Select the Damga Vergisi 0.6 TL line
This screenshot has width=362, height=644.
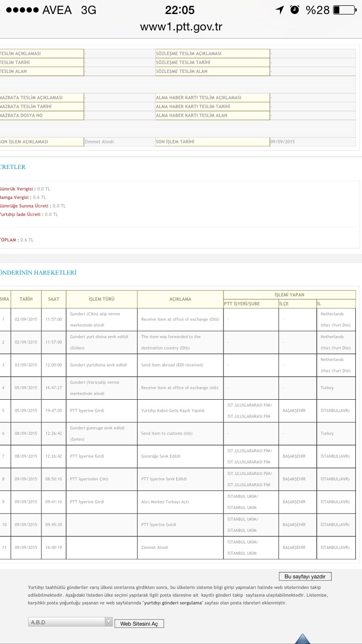pyautogui.click(x=23, y=197)
